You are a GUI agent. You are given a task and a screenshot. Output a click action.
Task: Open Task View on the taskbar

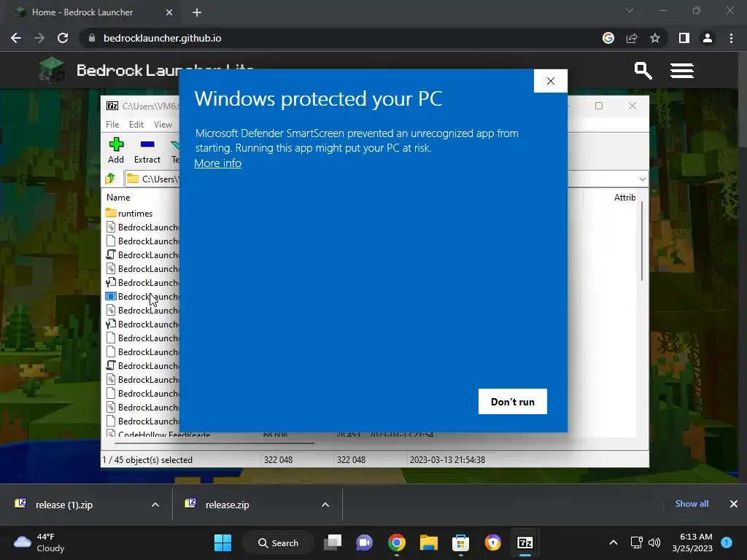333,542
